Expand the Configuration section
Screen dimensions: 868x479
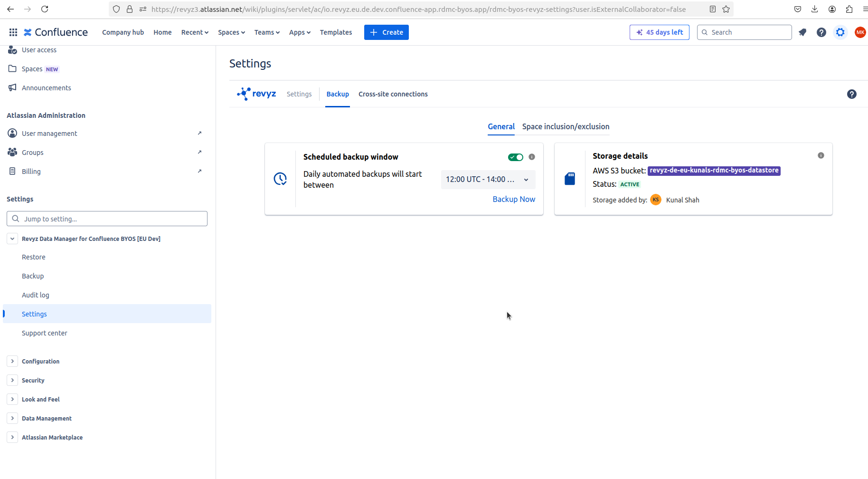point(12,361)
